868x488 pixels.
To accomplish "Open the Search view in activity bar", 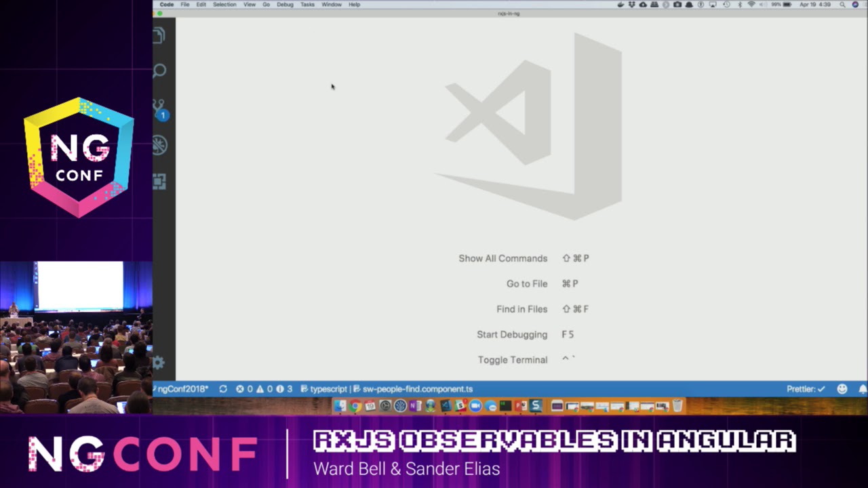I will click(x=159, y=70).
